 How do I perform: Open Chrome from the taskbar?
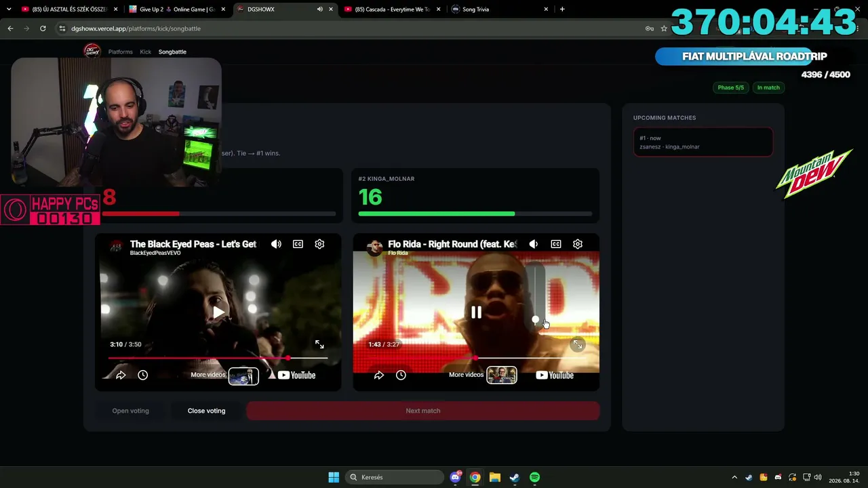pyautogui.click(x=475, y=477)
